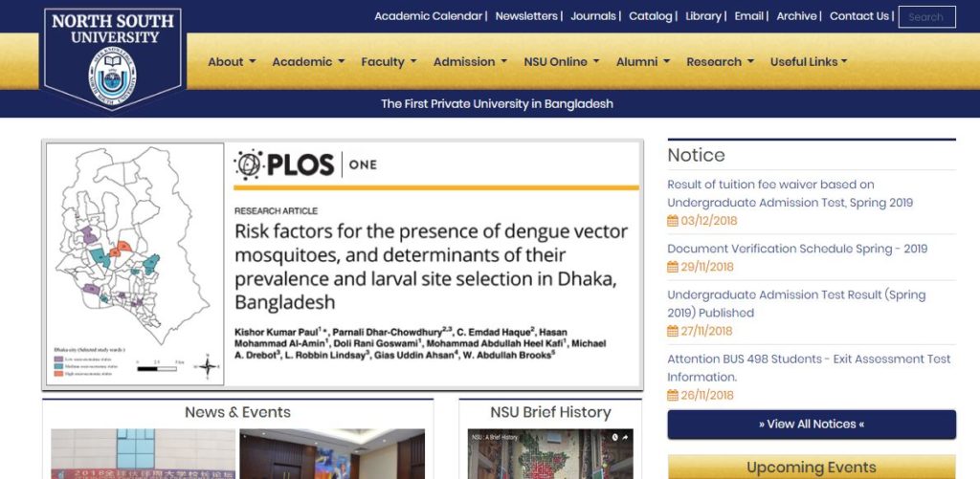Click the Upcoming Events header bar
The image size is (980, 479).
pos(812,468)
